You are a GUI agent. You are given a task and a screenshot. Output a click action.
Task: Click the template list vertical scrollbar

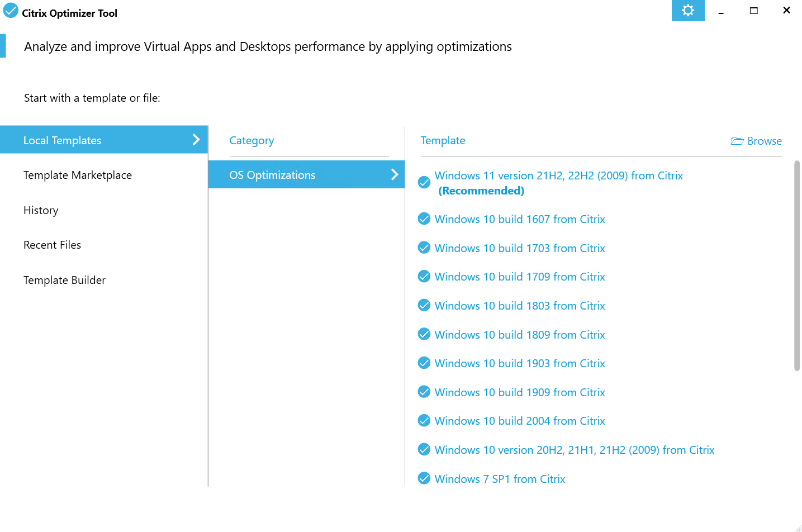[796, 265]
